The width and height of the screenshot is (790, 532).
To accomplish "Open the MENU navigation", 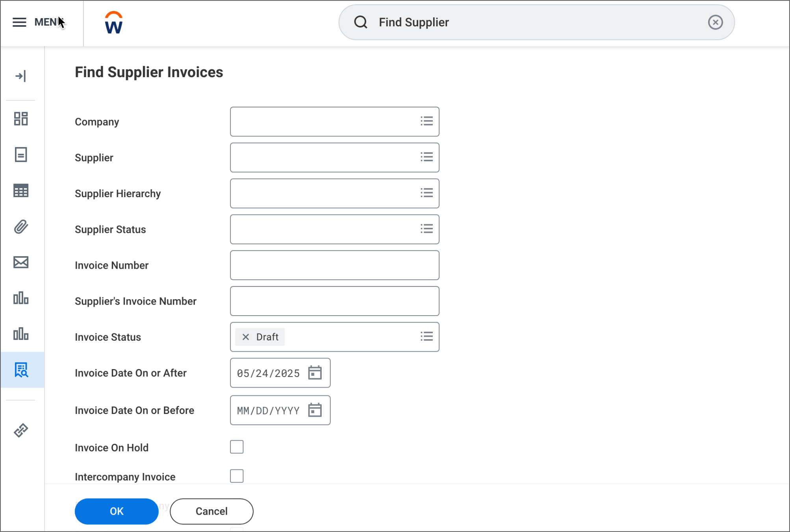I will pyautogui.click(x=19, y=22).
